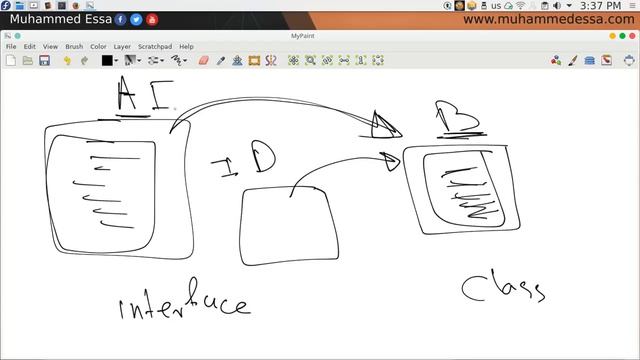Toggle the document Frame tool
640x360 pixels.
click(x=254, y=61)
